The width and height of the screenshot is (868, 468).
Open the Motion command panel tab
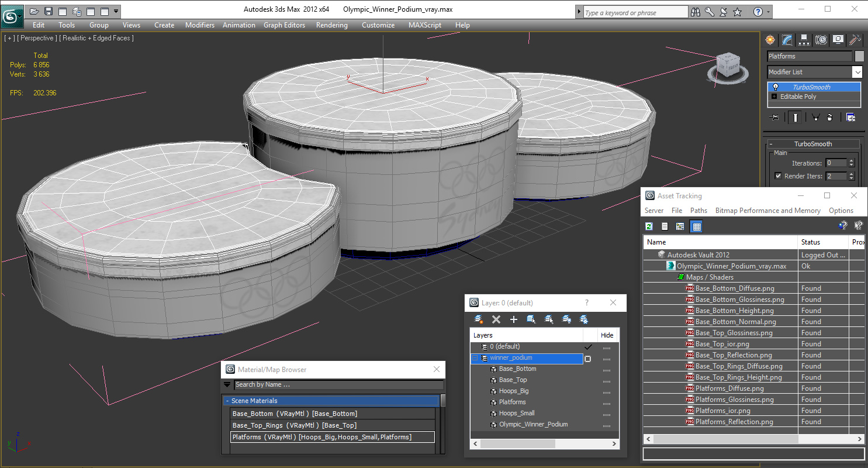pyautogui.click(x=821, y=40)
